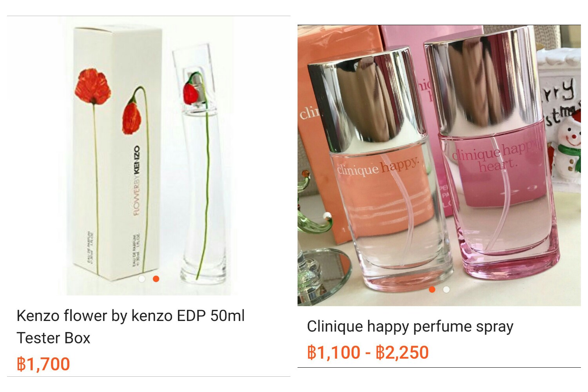Click the Tester Box text line
This screenshot has width=588, height=392.
[53, 338]
